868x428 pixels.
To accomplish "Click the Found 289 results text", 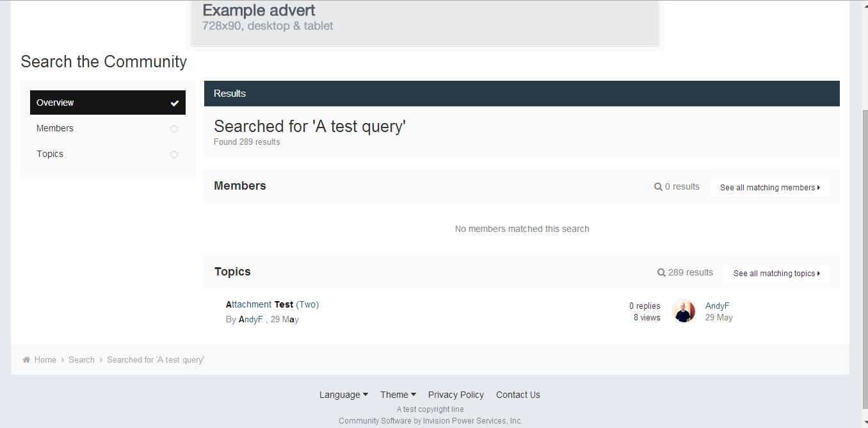I will (247, 142).
